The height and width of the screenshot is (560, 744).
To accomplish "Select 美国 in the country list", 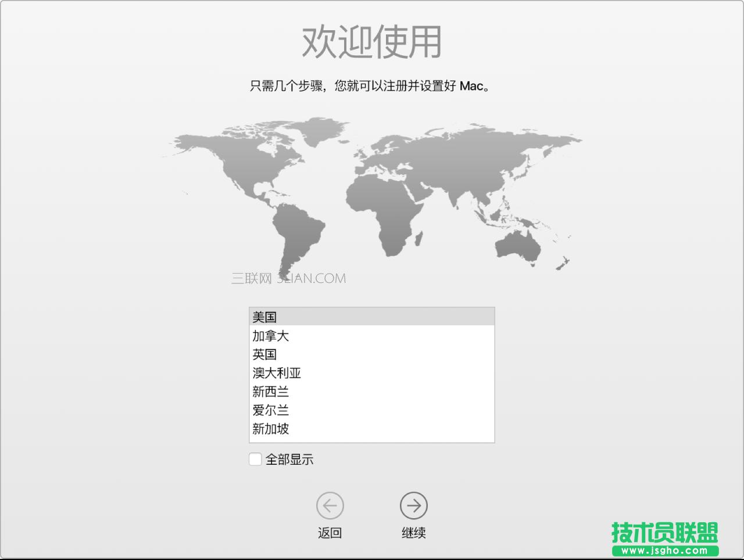I will pyautogui.click(x=264, y=317).
